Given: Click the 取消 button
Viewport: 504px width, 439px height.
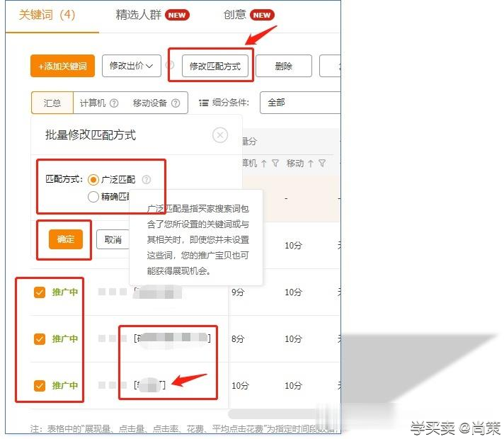Looking at the screenshot, I should pos(113,239).
